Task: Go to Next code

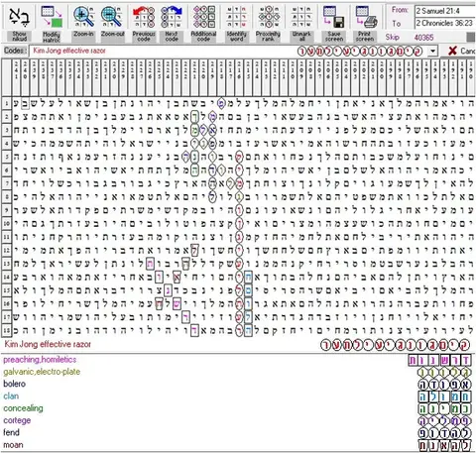Action: click(x=172, y=17)
